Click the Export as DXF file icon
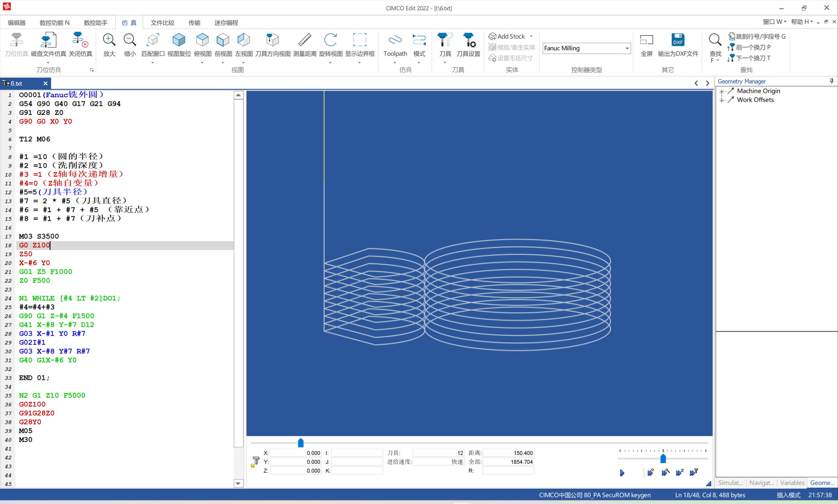 [x=678, y=40]
